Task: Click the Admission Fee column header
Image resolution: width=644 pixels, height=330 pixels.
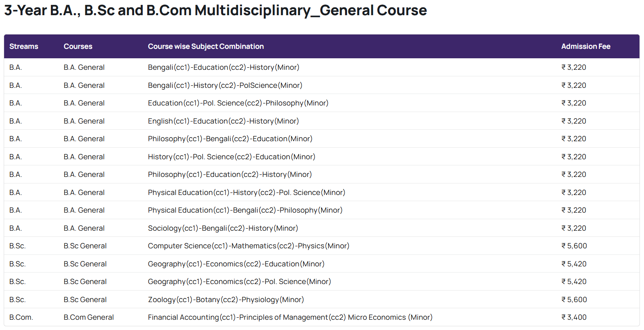Action: (x=585, y=46)
